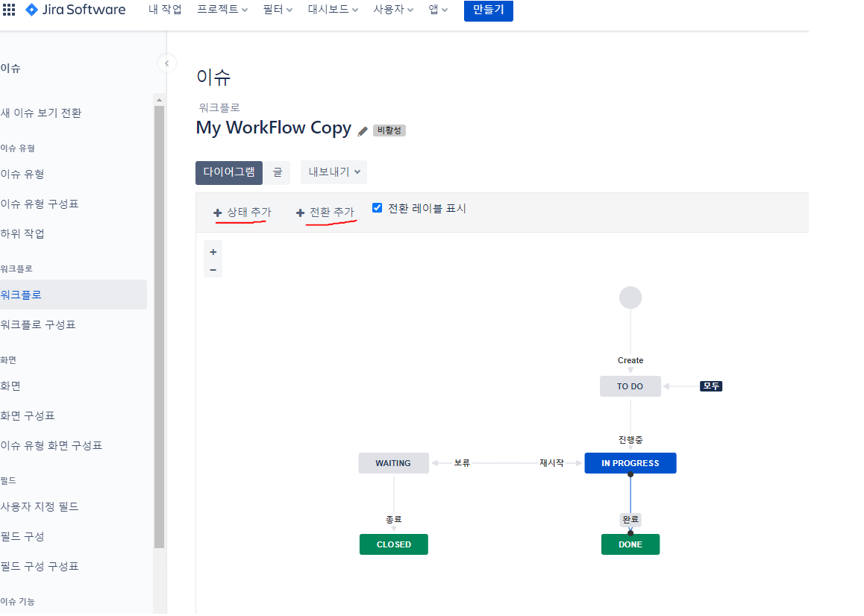The width and height of the screenshot is (864, 616).
Task: Open 이슈 유형 구성표 in the sidebar
Action: (40, 204)
